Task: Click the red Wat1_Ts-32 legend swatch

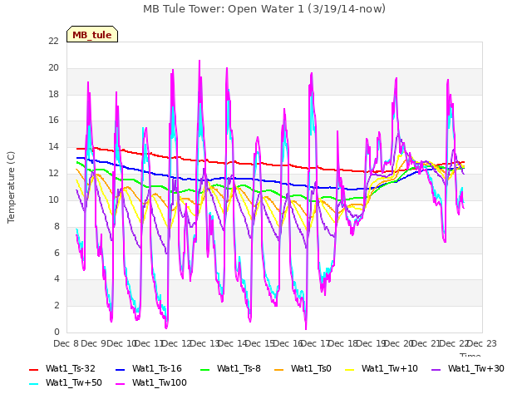Action: coord(34,369)
